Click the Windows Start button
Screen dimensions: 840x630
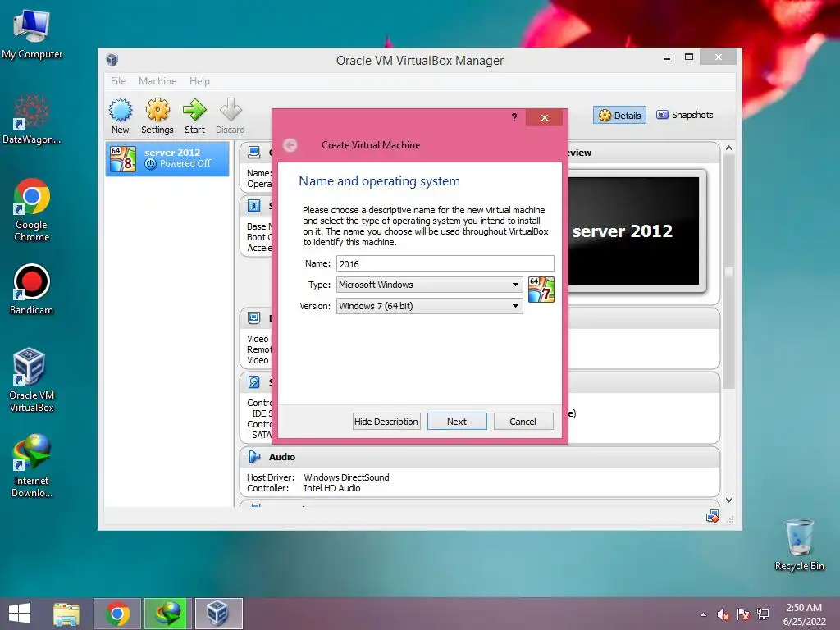[x=20, y=614]
